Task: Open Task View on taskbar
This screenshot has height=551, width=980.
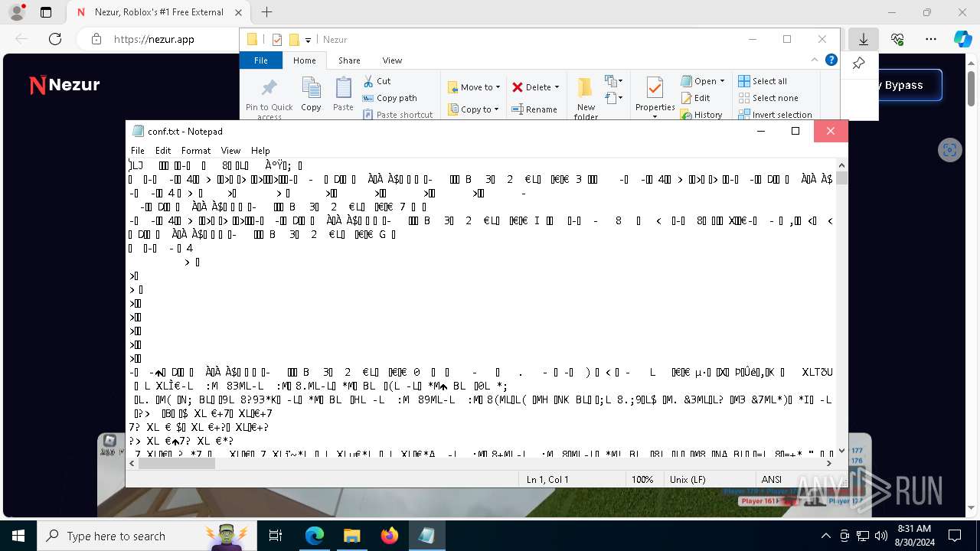Action: pyautogui.click(x=276, y=536)
